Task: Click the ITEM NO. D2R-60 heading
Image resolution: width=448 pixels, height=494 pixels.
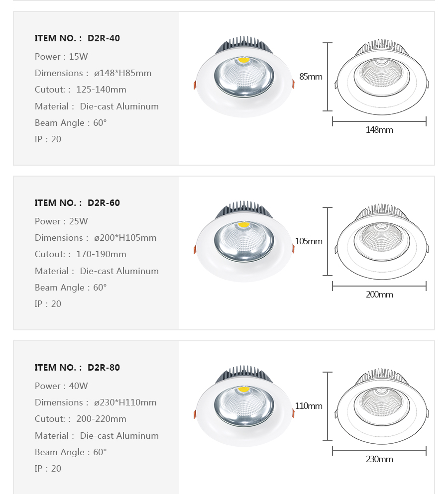Action: pyautogui.click(x=77, y=203)
